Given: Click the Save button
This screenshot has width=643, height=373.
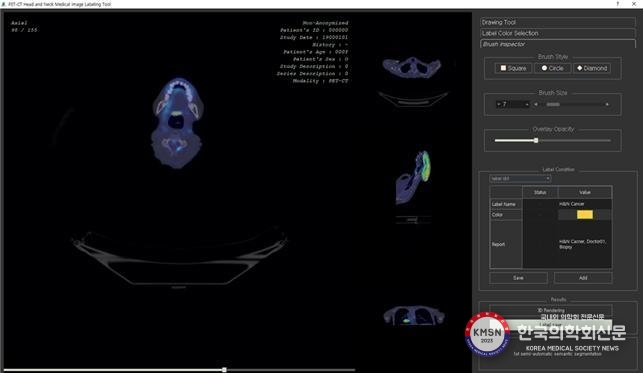Looking at the screenshot, I should coord(518,278).
